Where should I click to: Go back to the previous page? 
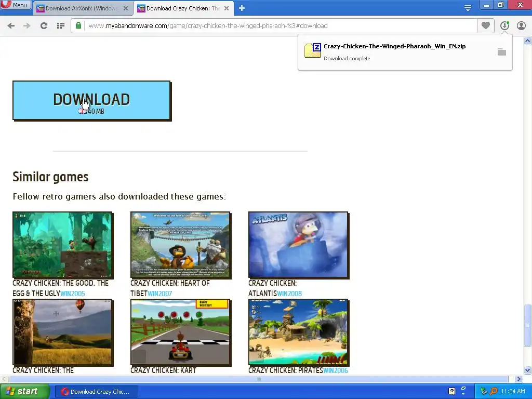tap(11, 26)
